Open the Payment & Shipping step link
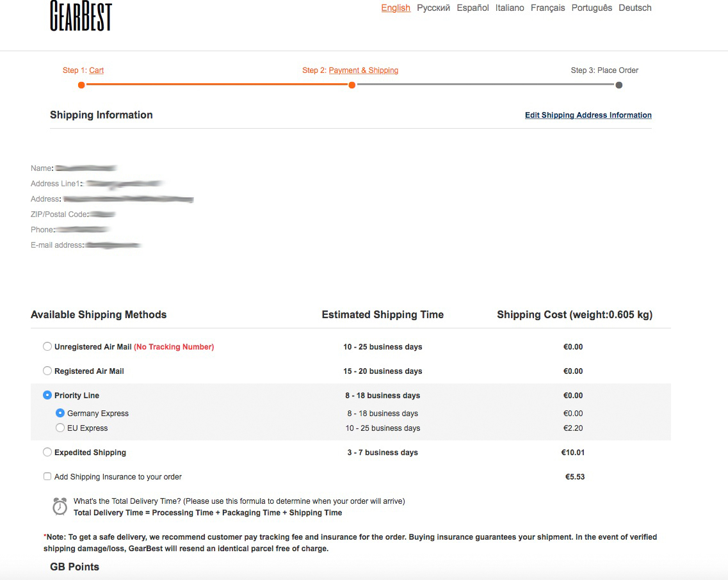The width and height of the screenshot is (728, 580). pyautogui.click(x=363, y=70)
